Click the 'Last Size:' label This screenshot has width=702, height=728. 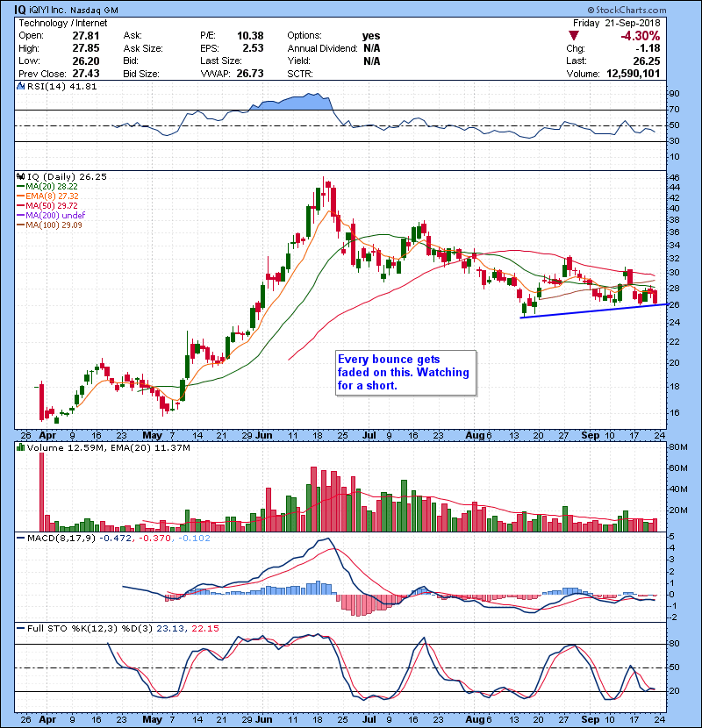pyautogui.click(x=221, y=61)
